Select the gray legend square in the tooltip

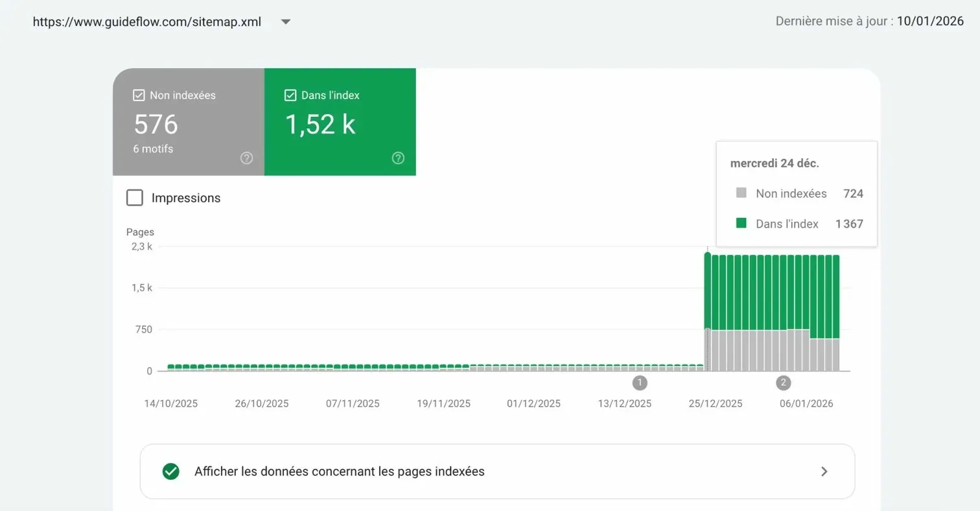[741, 193]
